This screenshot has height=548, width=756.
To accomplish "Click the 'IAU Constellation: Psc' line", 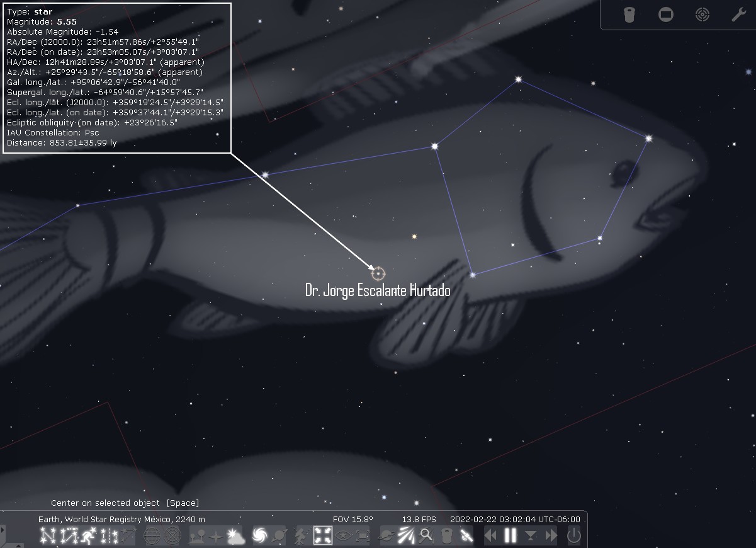I will 53,132.
